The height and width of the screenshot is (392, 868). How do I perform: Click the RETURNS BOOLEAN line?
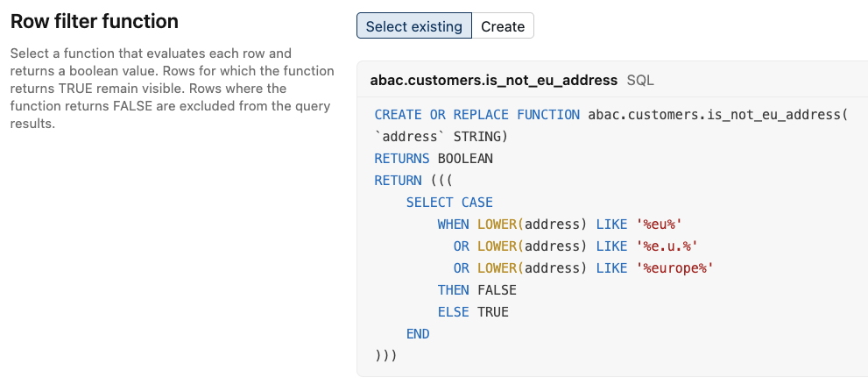pos(434,159)
